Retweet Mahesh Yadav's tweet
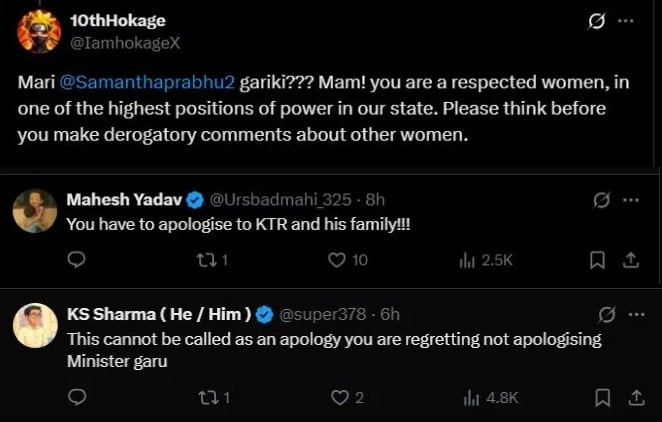662x422 pixels. pyautogui.click(x=203, y=259)
